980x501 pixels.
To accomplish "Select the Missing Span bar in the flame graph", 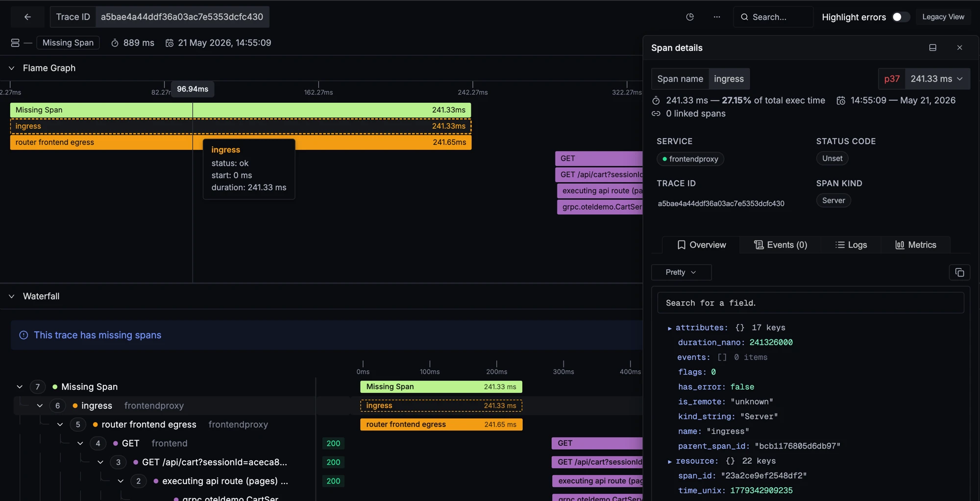I will pyautogui.click(x=241, y=110).
